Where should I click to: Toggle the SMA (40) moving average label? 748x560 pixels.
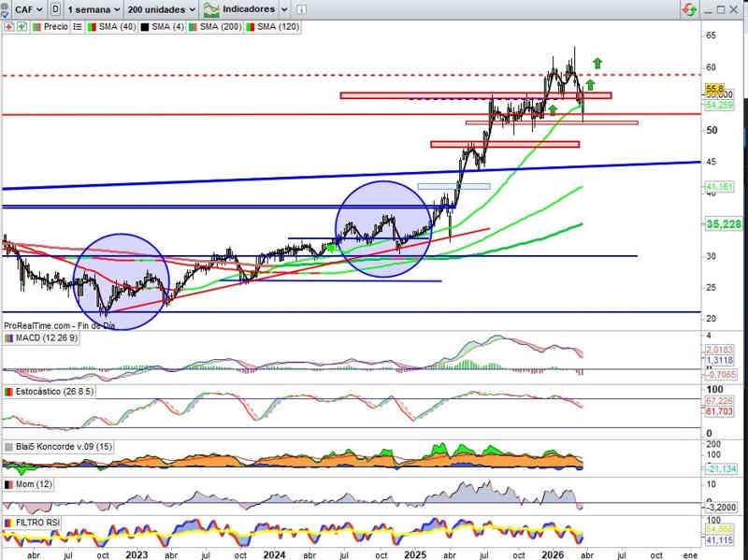click(119, 27)
